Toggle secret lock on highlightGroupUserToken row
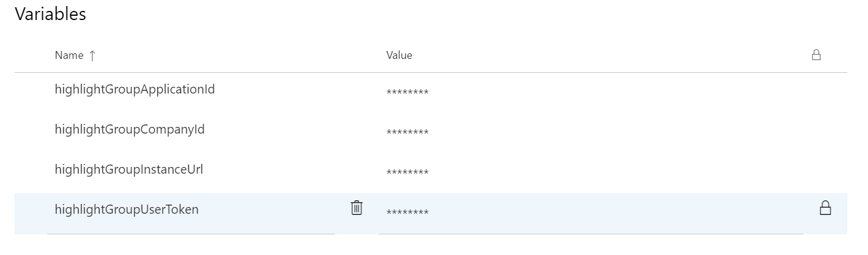This screenshot has width=868, height=255. click(825, 208)
